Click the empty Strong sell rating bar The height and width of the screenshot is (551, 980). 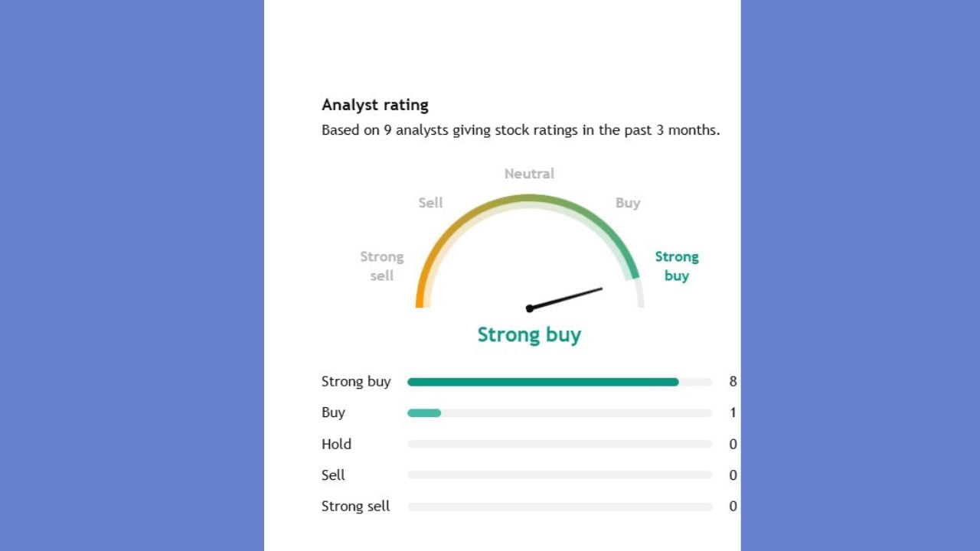point(560,507)
